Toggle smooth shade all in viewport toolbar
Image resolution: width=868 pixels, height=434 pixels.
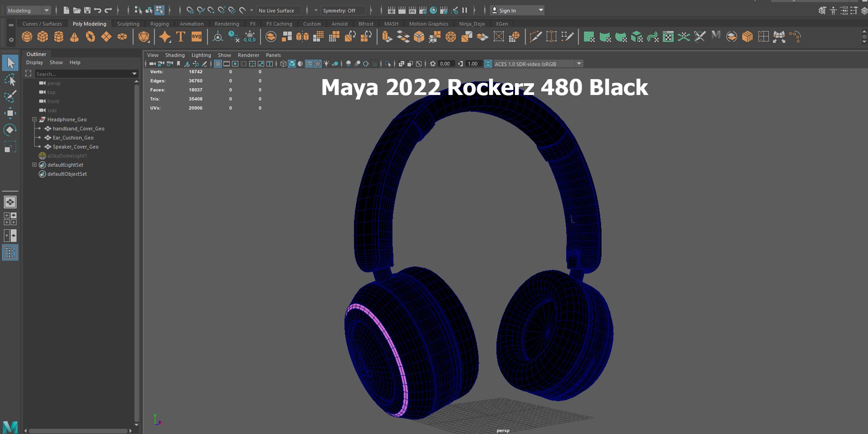[292, 64]
